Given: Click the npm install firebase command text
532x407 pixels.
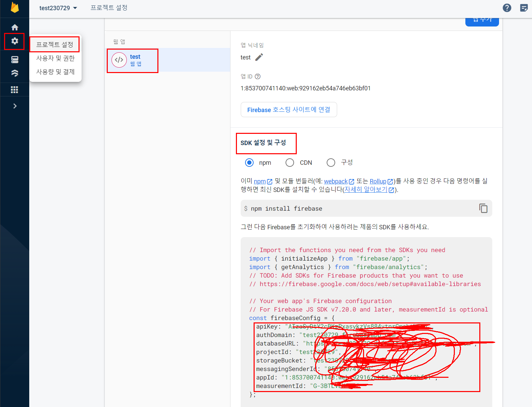Looking at the screenshot, I should coord(286,209).
